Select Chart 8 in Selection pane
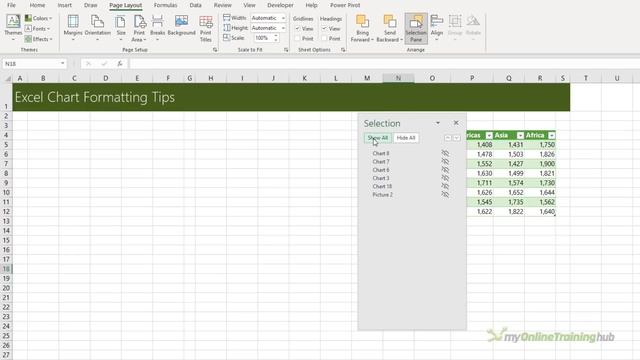This screenshot has height=360, width=640. [381, 153]
